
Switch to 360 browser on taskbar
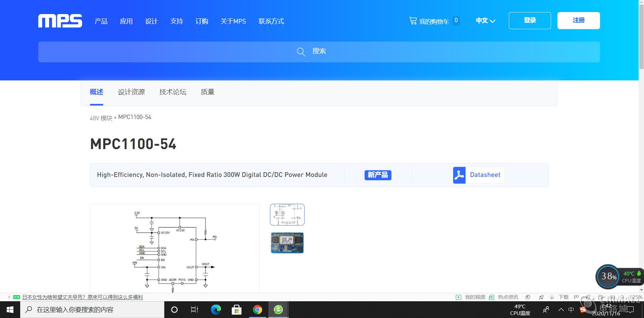click(278, 310)
